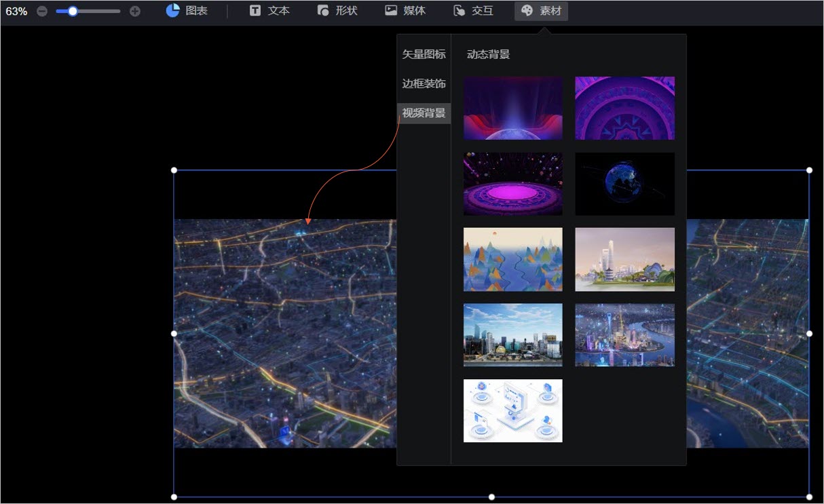Click the 媒体 media icon
Screen dimensions: 824x504
tap(391, 11)
